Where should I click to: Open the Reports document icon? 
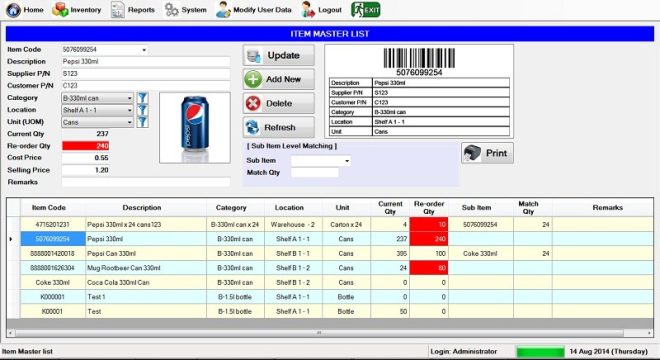(117, 10)
